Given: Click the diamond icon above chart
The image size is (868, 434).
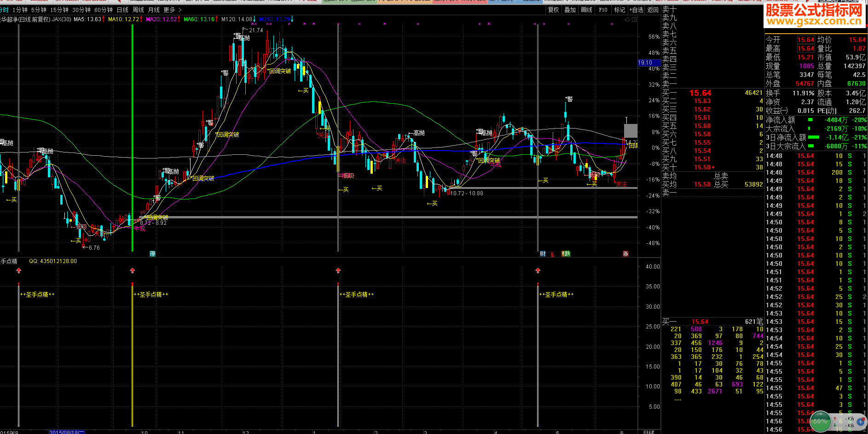Looking at the screenshot, I should point(628,20).
